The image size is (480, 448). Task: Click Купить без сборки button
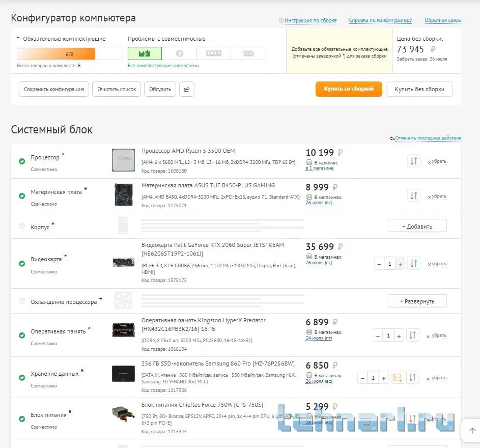coord(419,89)
